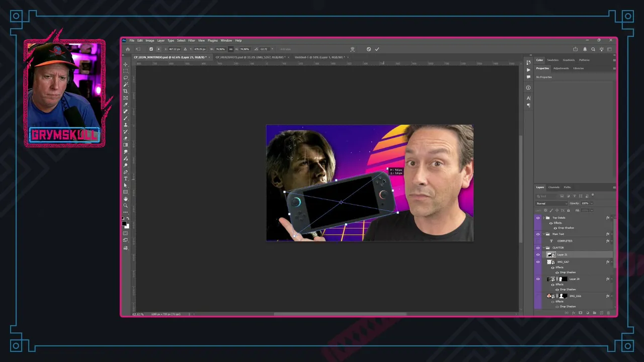Viewport: 644px width, 362px height.
Task: Hide Layer 21 visibility eye
Action: tap(538, 255)
